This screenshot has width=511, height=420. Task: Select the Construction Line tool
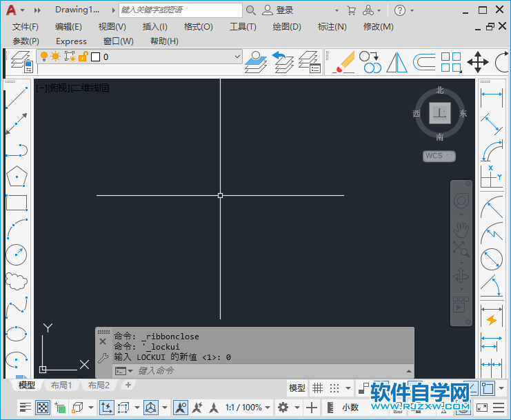(17, 124)
